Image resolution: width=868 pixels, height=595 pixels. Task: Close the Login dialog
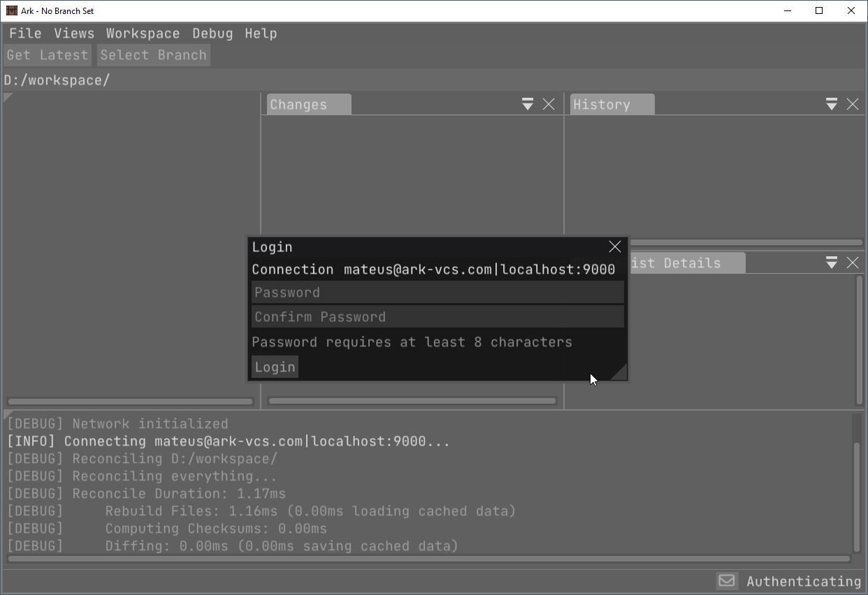tap(615, 247)
